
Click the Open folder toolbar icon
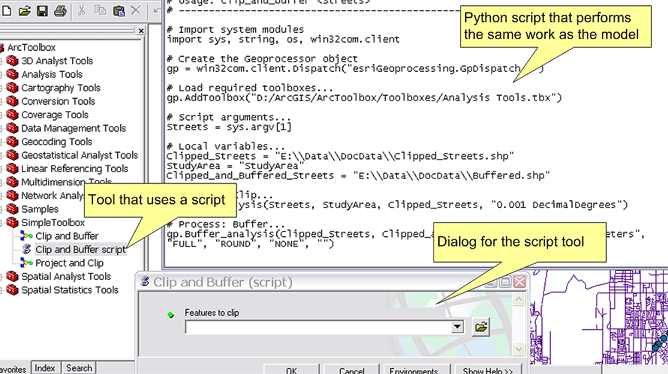(24, 11)
